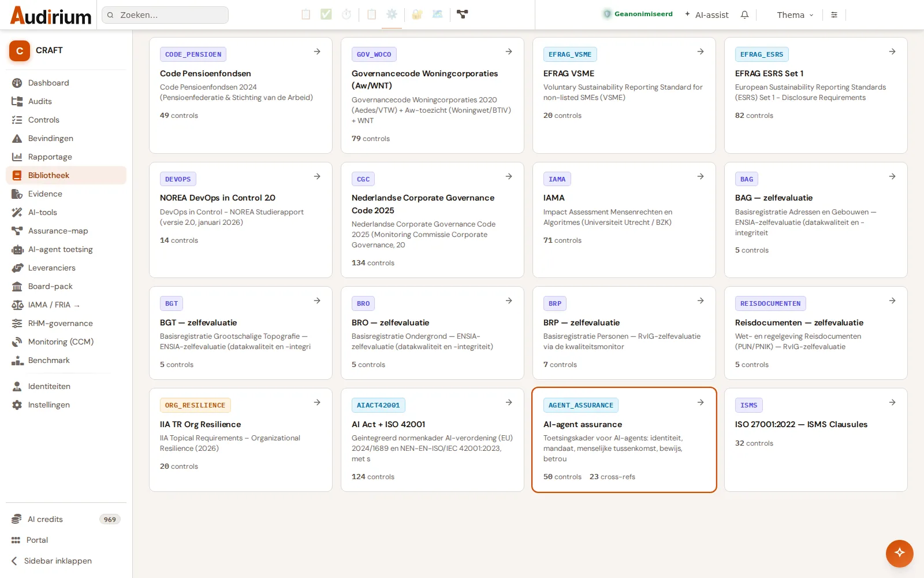924x578 pixels.
Task: Click 'BRP — zelfevaluatie' card title
Action: click(582, 323)
